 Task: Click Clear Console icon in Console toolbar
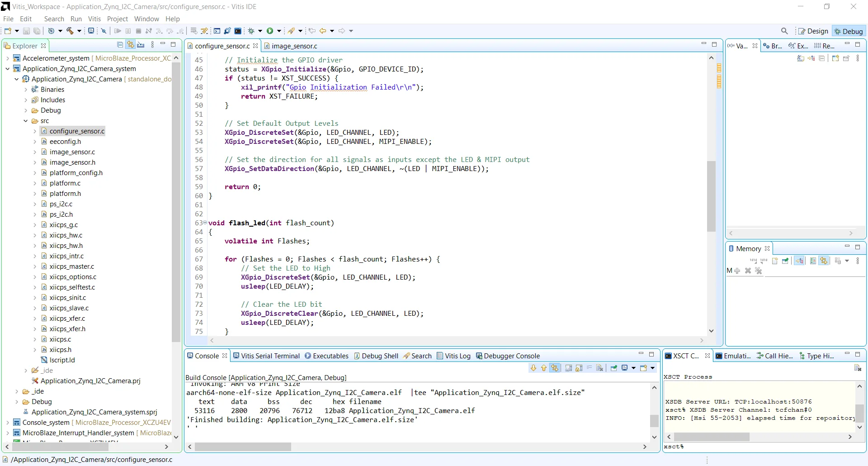point(600,368)
